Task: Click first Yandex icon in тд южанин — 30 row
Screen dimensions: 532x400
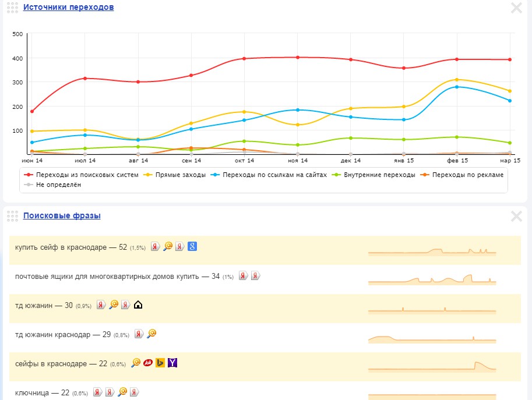Action: point(101,305)
